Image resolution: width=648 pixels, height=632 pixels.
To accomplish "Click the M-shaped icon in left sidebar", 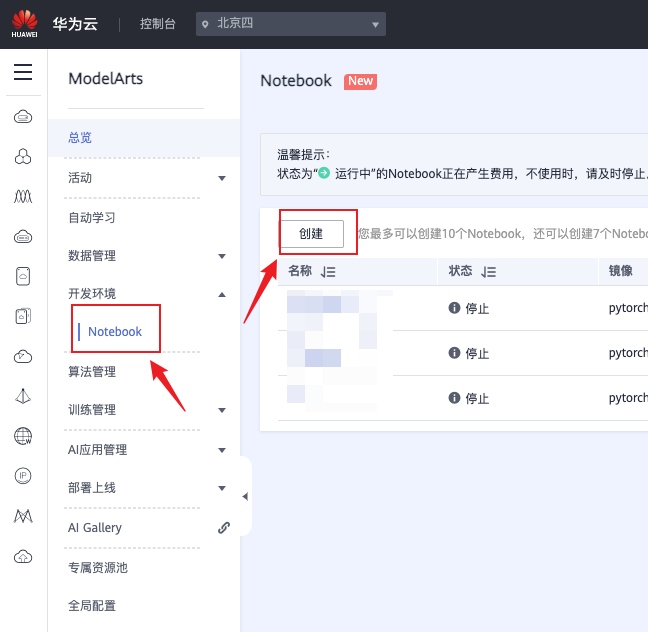I will click(x=23, y=516).
